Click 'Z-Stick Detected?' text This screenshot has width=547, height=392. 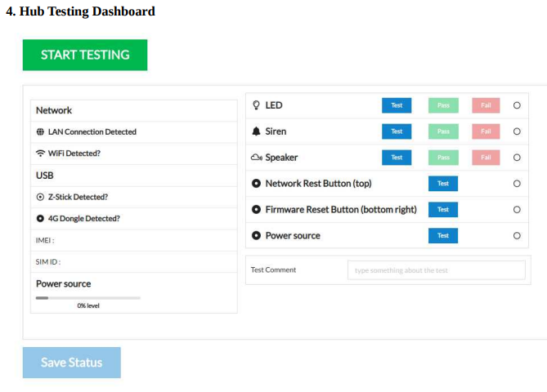point(78,197)
